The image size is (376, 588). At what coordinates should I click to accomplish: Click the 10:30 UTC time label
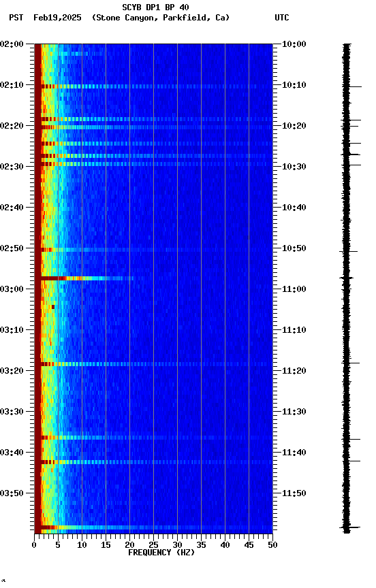[294, 167]
